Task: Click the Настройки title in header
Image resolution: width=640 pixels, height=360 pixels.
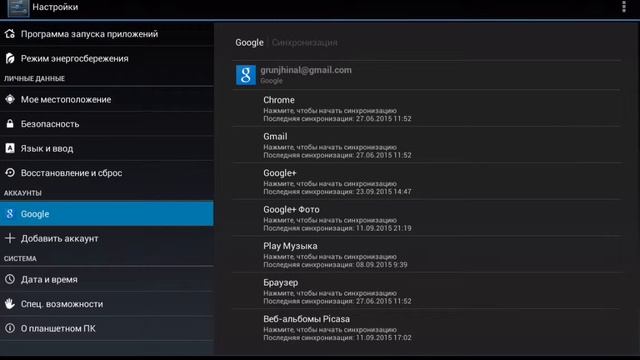Action: pyautogui.click(x=55, y=7)
